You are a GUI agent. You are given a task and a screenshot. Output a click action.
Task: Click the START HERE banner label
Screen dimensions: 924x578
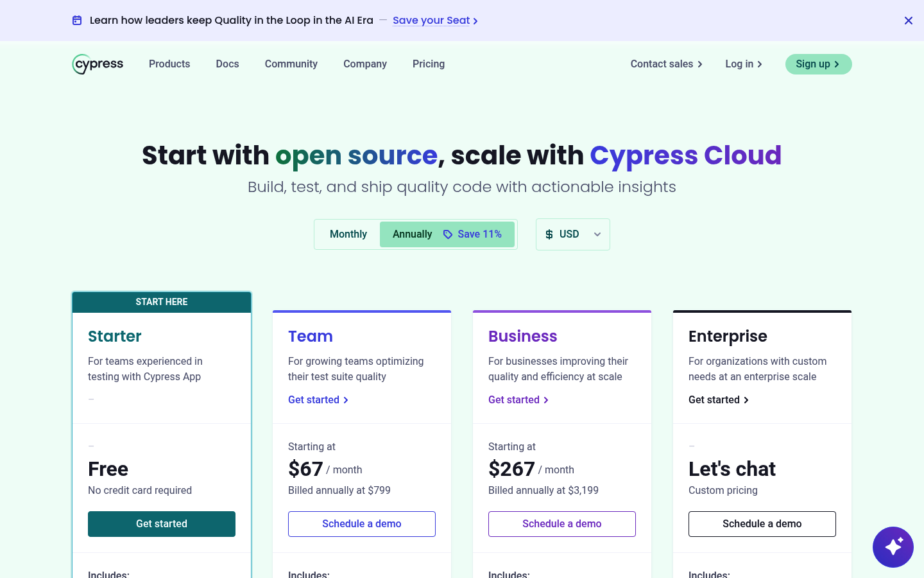[162, 302]
